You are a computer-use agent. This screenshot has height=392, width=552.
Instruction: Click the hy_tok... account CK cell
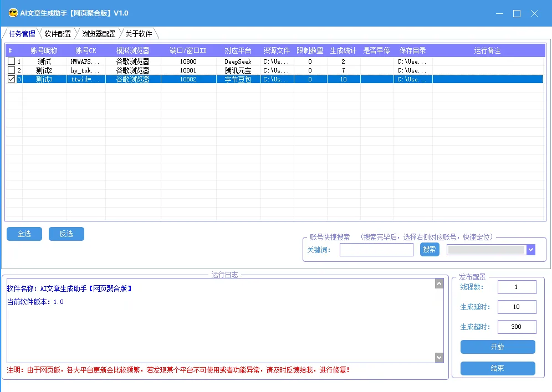click(x=85, y=70)
